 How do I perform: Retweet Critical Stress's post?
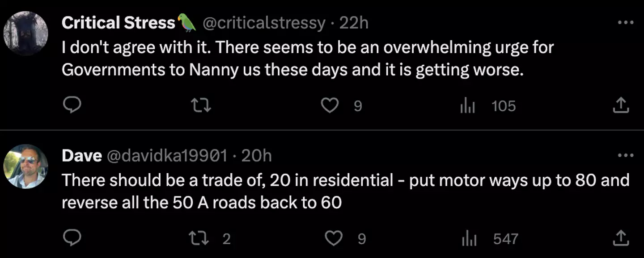tap(201, 105)
